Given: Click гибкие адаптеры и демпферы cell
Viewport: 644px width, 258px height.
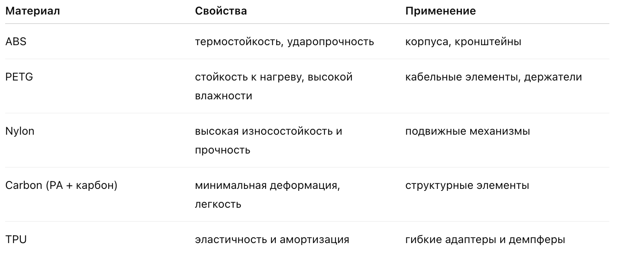Looking at the screenshot, I should 485,240.
